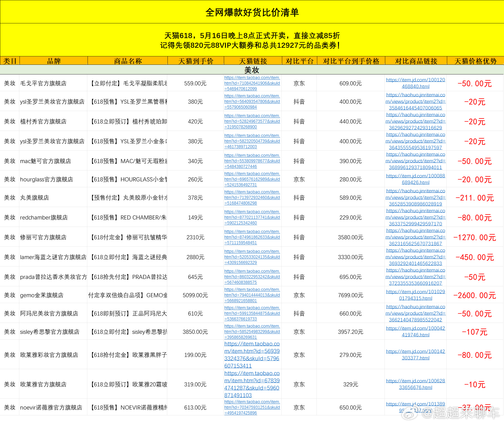Open YSL小金条 Tmall link
This screenshot has width=504, height=425.
tap(252, 141)
